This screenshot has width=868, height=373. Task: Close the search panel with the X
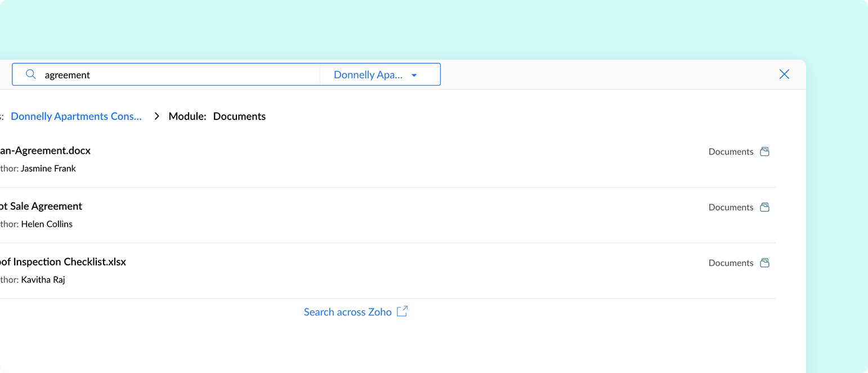pos(784,74)
